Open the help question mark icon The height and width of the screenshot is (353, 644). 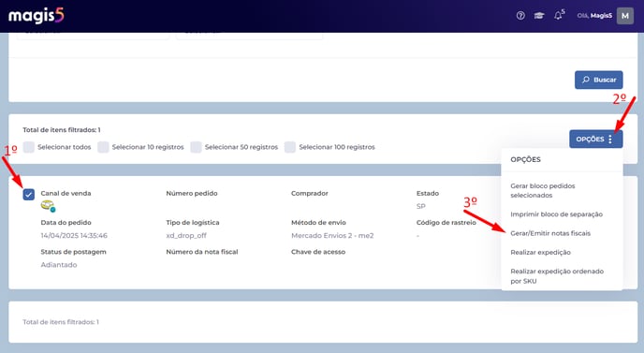click(520, 16)
